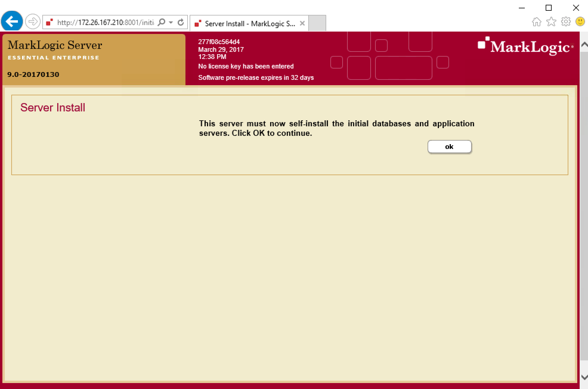This screenshot has width=588, height=389.
Task: Click into the URL address field
Action: [x=105, y=23]
